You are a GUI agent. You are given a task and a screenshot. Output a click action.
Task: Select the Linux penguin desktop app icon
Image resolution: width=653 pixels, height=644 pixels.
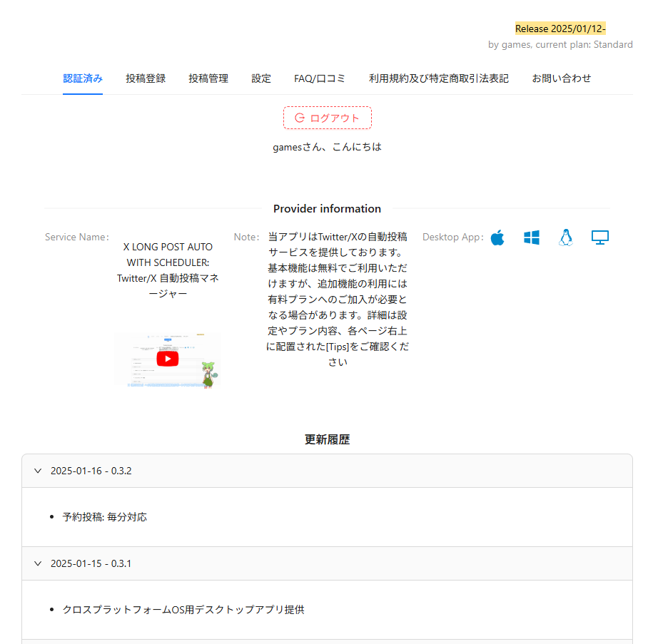565,237
